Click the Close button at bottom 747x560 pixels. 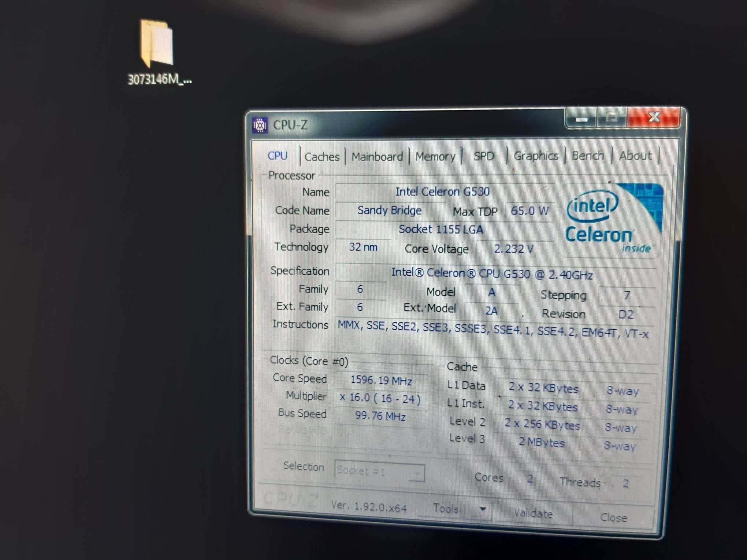click(x=613, y=517)
